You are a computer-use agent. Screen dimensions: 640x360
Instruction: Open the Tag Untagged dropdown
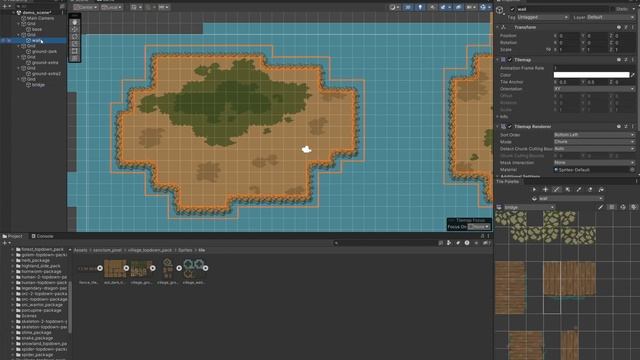tap(542, 18)
